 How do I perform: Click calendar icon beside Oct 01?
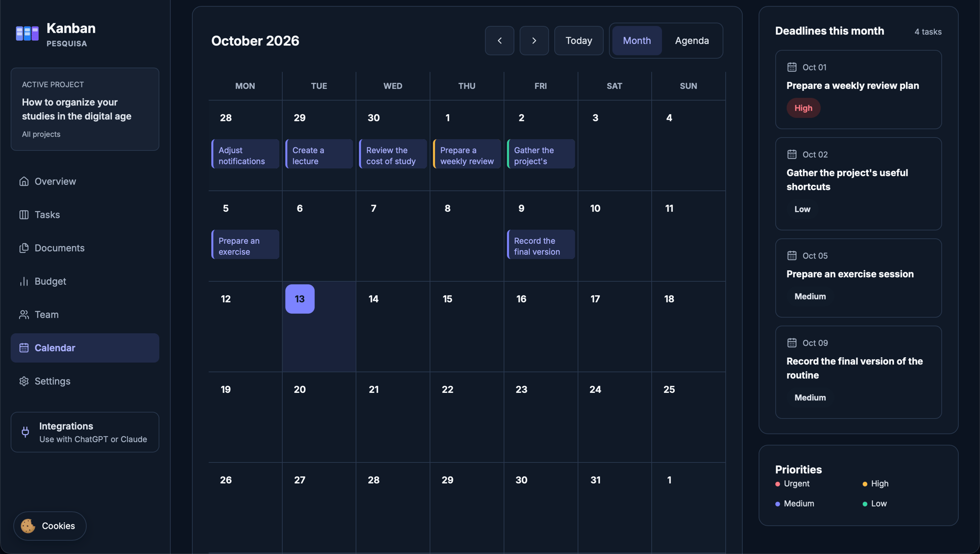click(792, 67)
